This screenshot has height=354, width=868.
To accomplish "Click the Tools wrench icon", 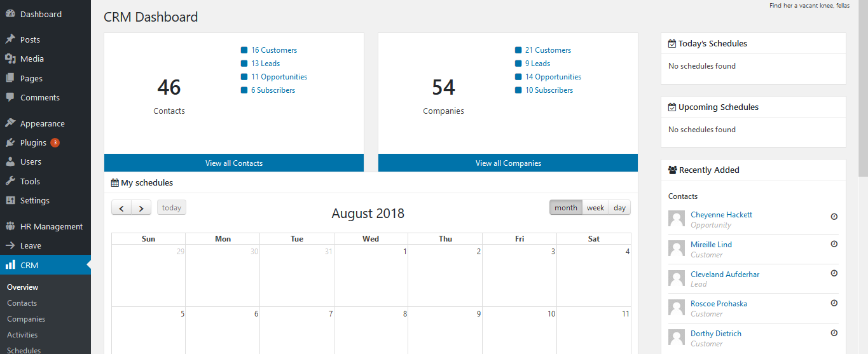I will (x=10, y=181).
